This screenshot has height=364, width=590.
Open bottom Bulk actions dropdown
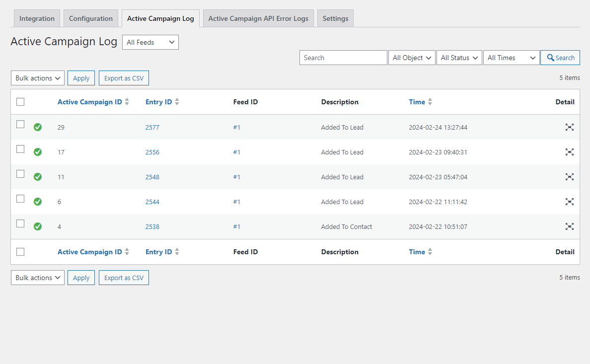(38, 278)
